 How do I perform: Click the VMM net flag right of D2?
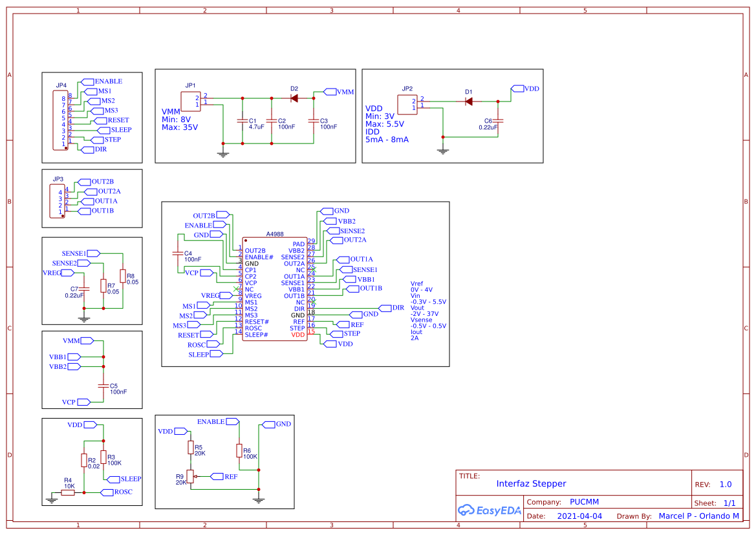[339, 92]
